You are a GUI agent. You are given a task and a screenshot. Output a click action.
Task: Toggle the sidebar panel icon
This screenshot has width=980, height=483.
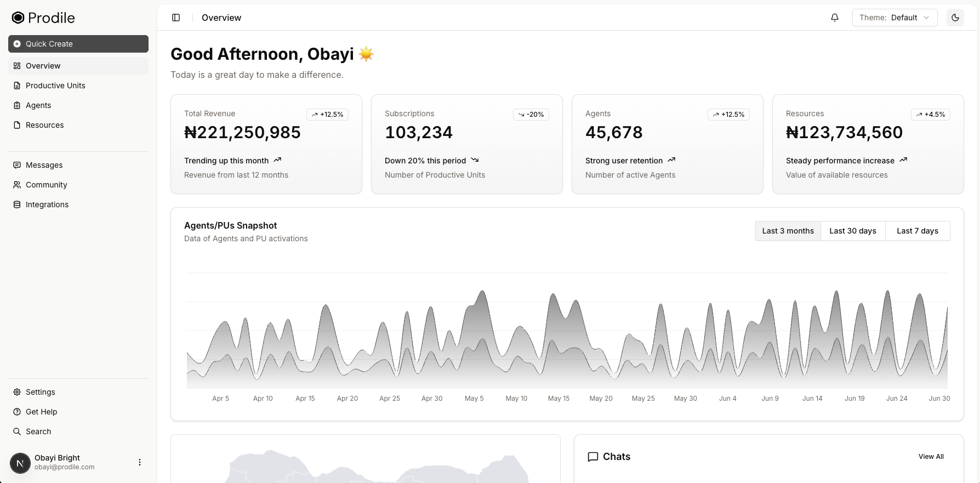click(x=176, y=18)
